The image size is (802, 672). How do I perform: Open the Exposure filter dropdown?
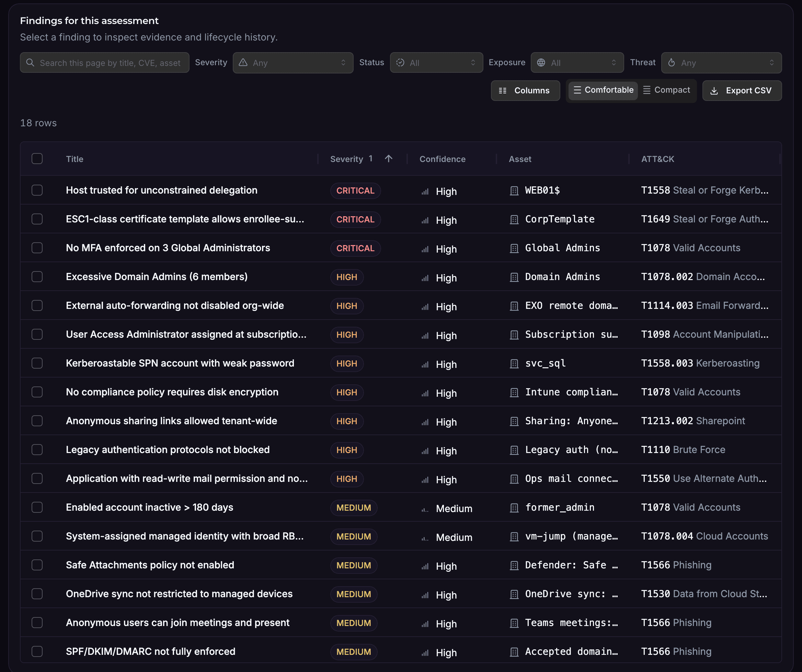pyautogui.click(x=577, y=62)
